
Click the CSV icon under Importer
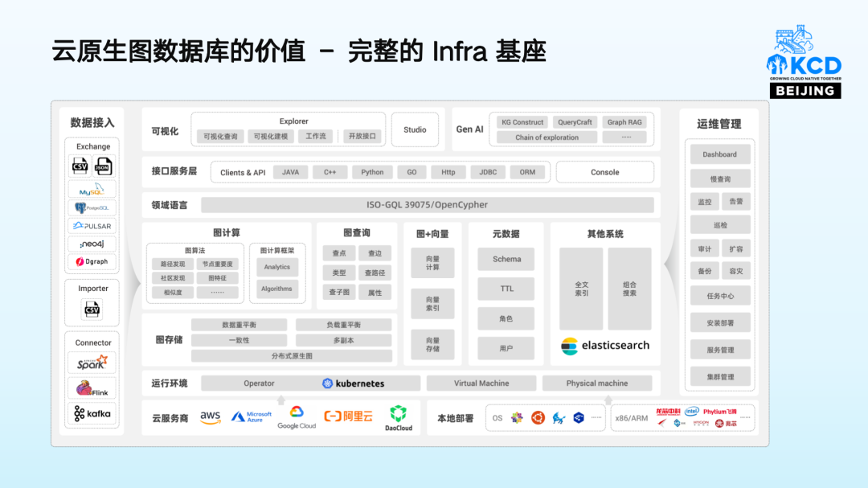coord(92,309)
